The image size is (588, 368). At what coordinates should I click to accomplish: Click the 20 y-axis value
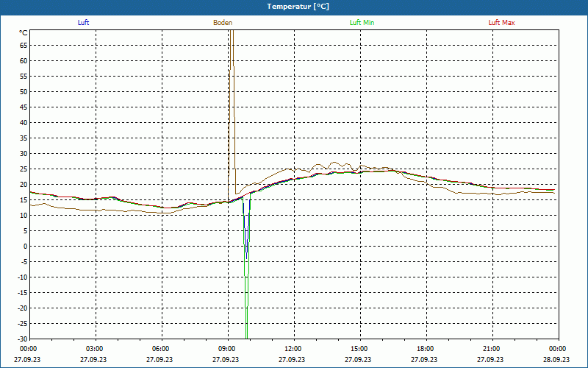(24, 185)
